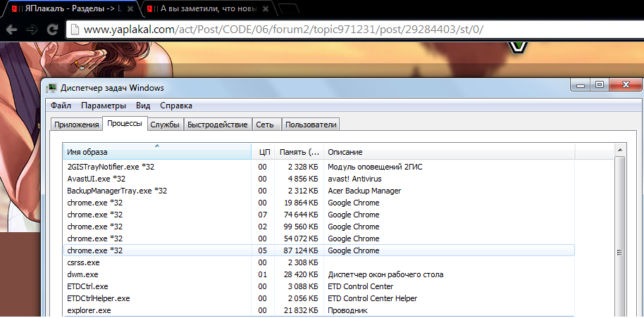
Task: Sort by ЦП column header
Action: (x=265, y=152)
